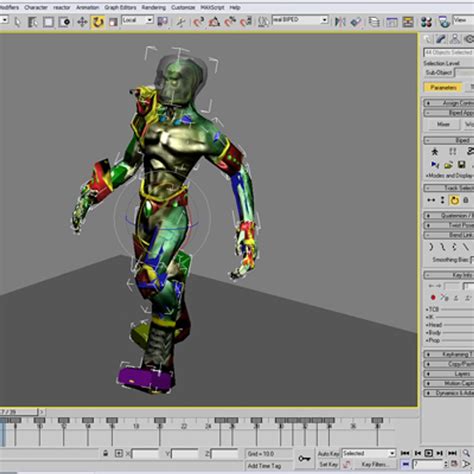Toggle the selection lock icon

pyautogui.click(x=105, y=453)
